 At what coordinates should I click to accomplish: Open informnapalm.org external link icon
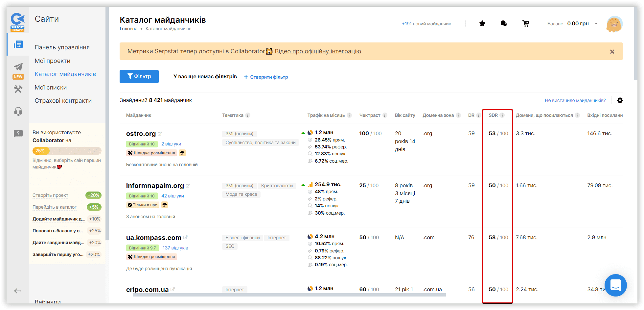[188, 186]
